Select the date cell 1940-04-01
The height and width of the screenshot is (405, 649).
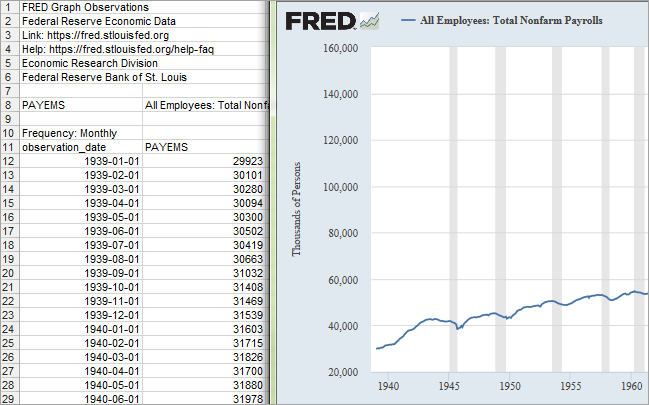point(81,371)
